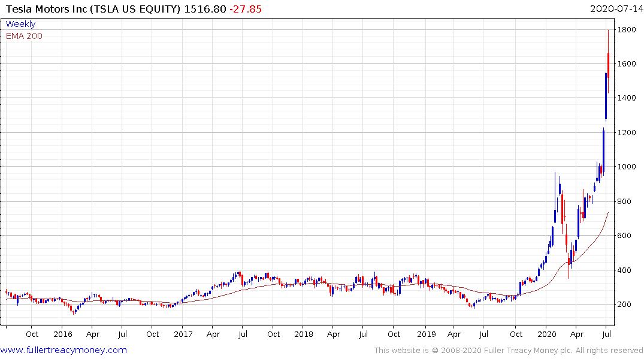Click the Weekly interval label
This screenshot has width=644, height=359.
point(20,24)
